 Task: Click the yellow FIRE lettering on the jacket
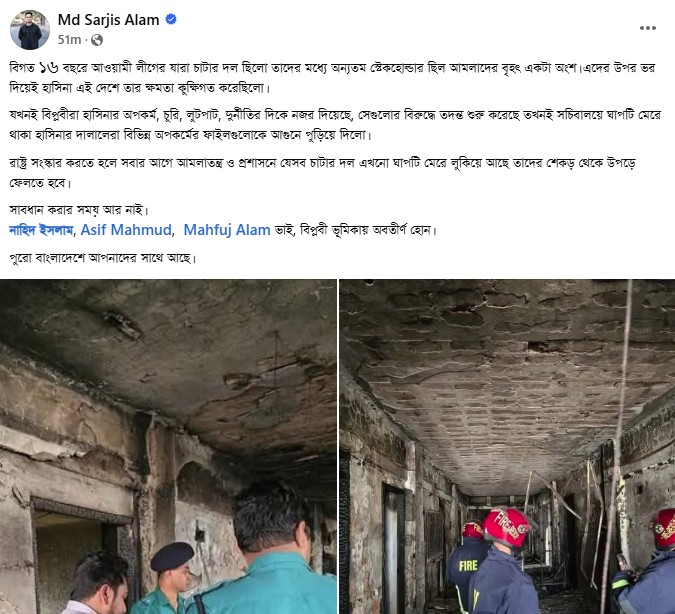click(x=468, y=565)
